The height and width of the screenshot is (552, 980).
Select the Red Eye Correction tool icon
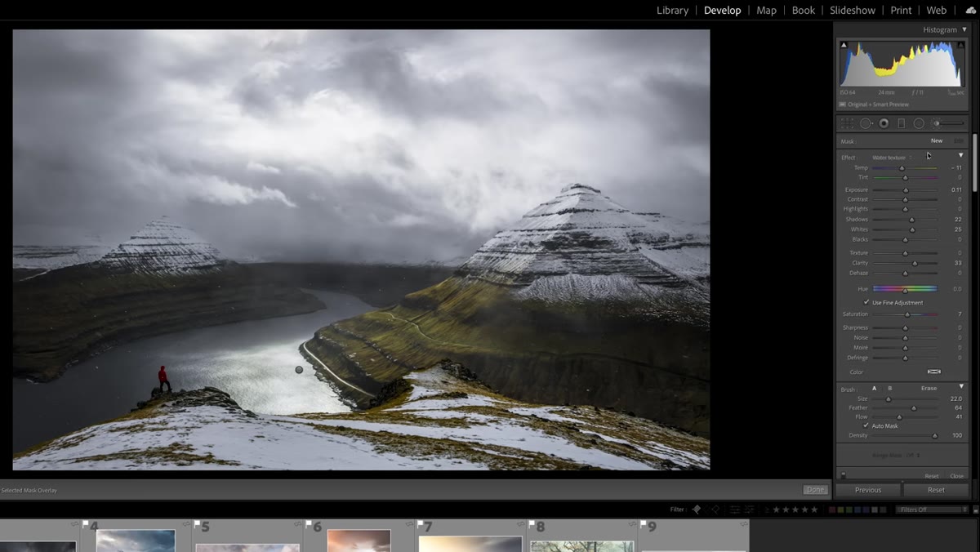[x=884, y=123]
